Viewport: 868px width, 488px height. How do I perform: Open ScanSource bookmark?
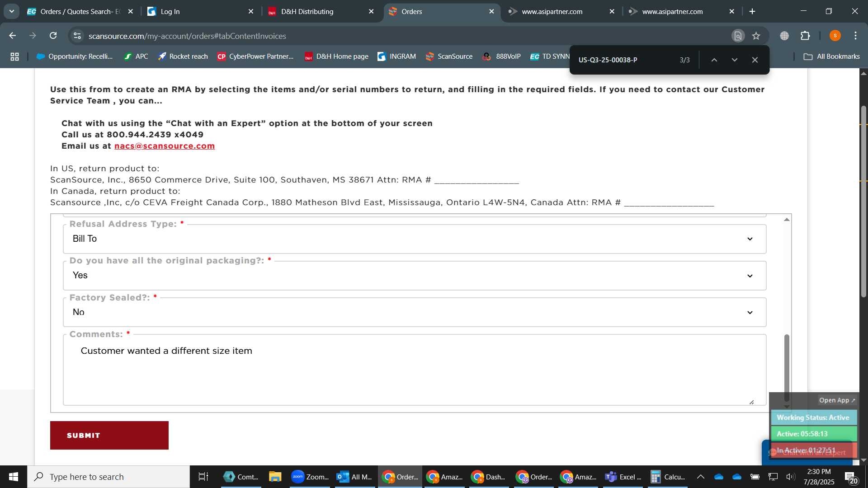pos(449,56)
